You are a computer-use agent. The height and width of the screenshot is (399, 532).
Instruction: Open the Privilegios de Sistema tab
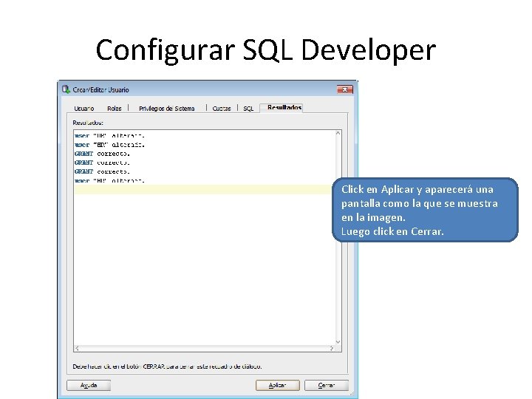[x=166, y=108]
